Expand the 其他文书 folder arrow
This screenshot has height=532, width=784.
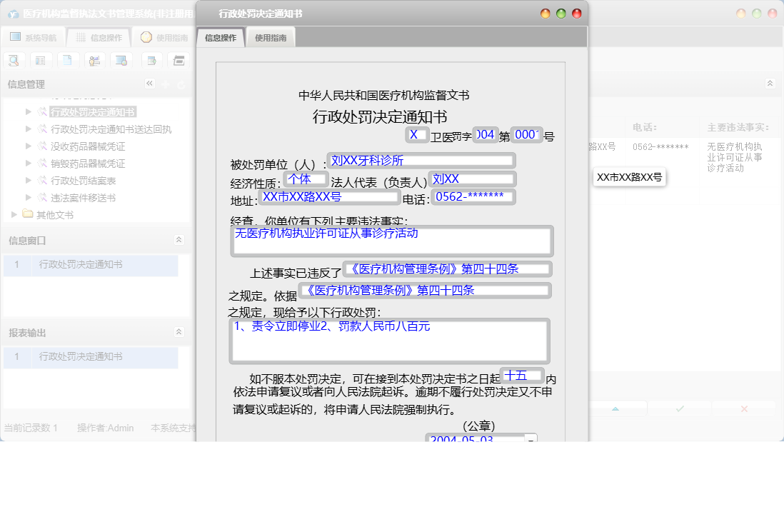click(x=14, y=214)
